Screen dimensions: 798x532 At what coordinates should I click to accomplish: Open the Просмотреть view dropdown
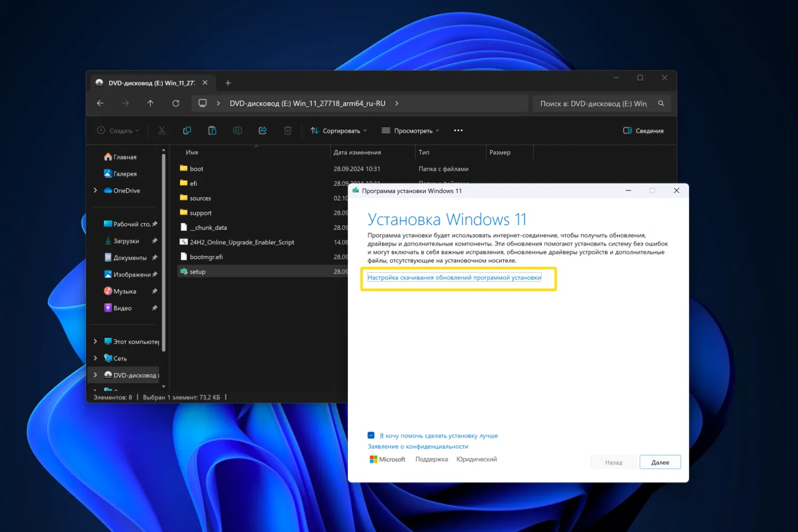pyautogui.click(x=411, y=131)
